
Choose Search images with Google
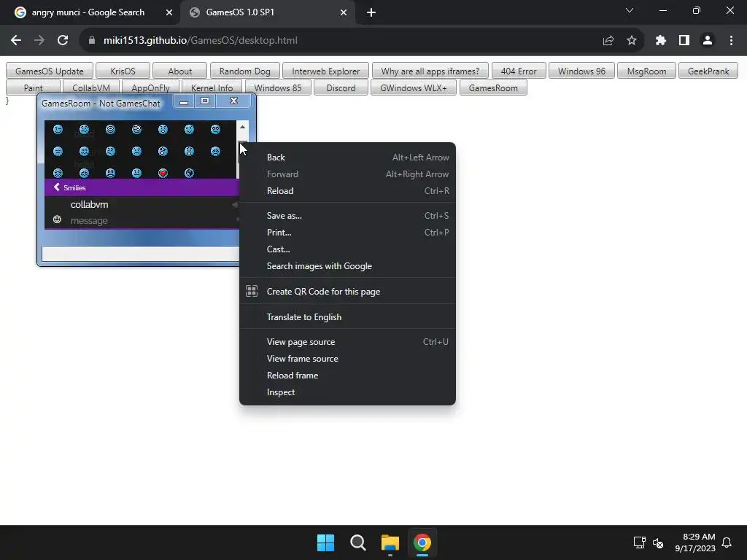[x=347, y=266]
